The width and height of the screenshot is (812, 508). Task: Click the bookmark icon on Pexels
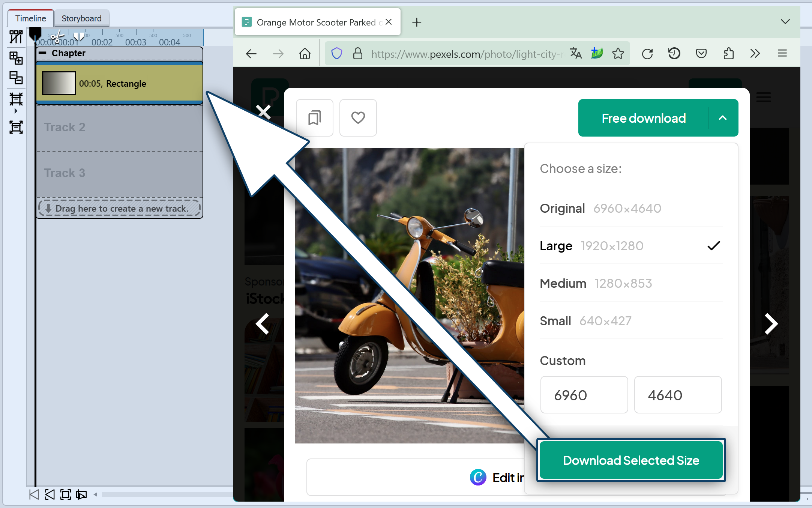tap(315, 118)
